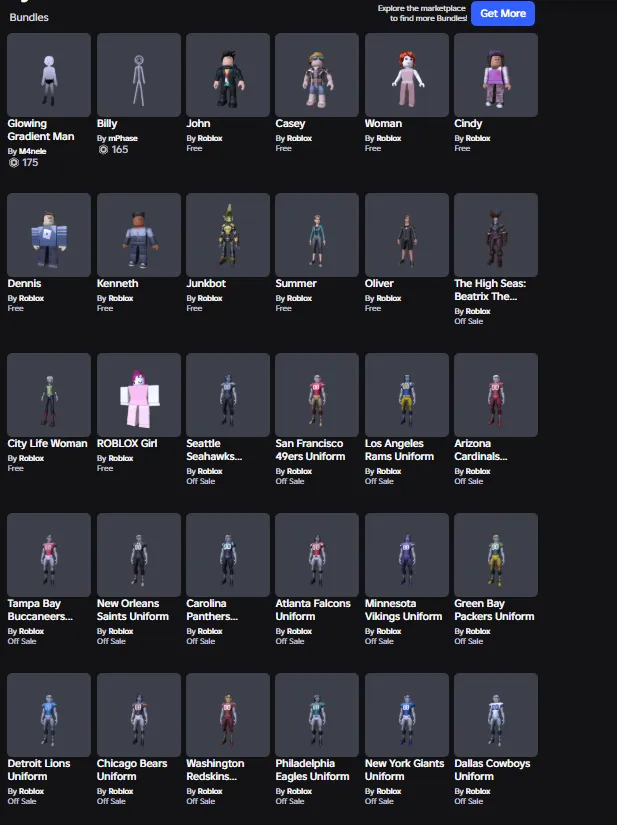
Task: Open the ROBLOX Girl bundle thumbnail
Action: [139, 395]
